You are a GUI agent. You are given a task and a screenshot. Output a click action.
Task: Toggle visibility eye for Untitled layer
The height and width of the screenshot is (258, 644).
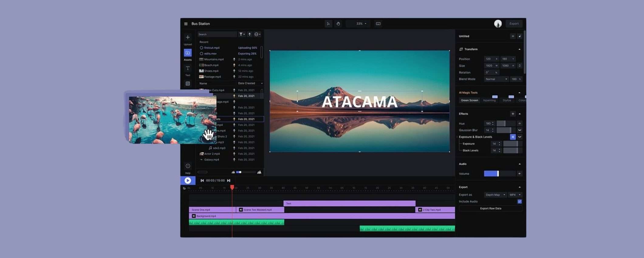(x=513, y=36)
